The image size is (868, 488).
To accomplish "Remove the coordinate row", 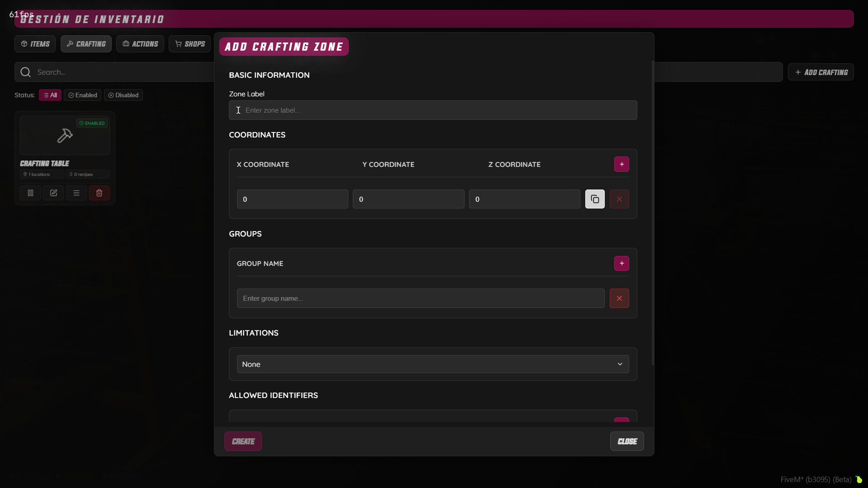I will pyautogui.click(x=619, y=199).
